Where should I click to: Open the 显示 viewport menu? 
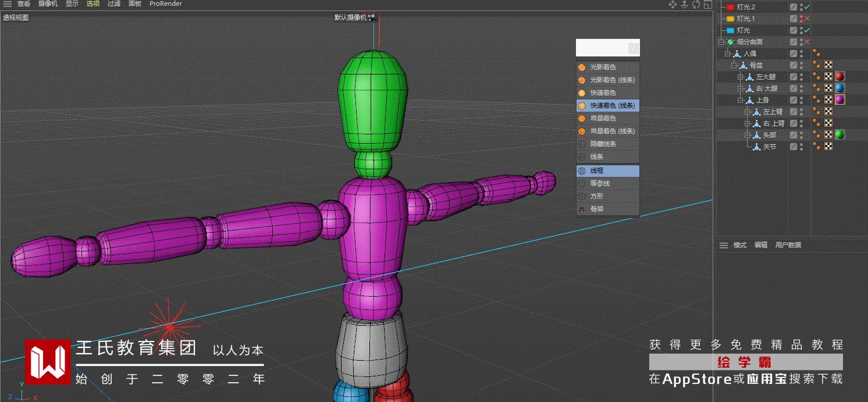click(x=72, y=3)
